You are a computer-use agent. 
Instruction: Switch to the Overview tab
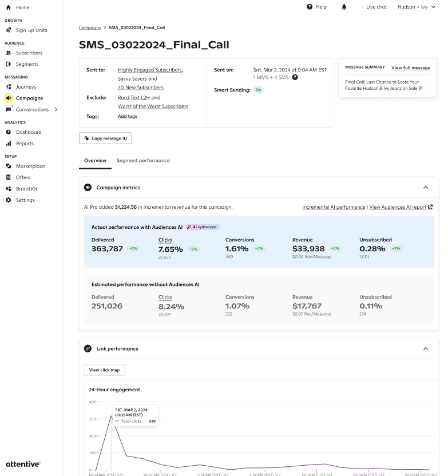tap(96, 161)
